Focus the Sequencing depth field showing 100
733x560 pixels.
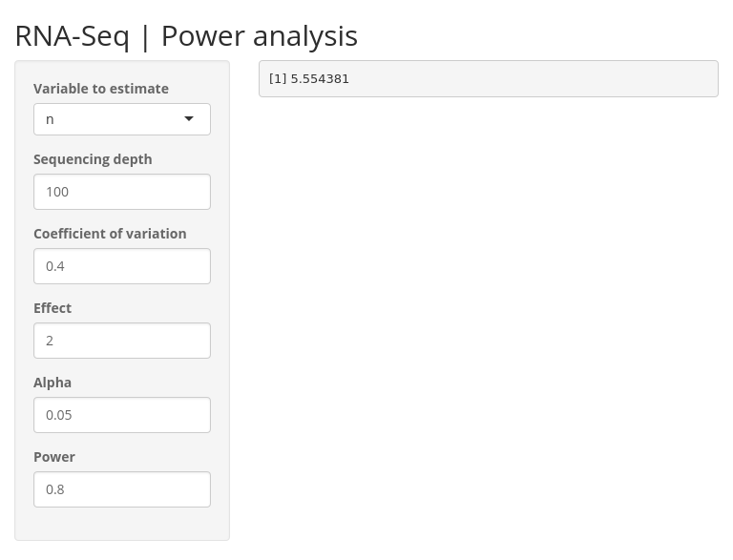pyautogui.click(x=122, y=192)
